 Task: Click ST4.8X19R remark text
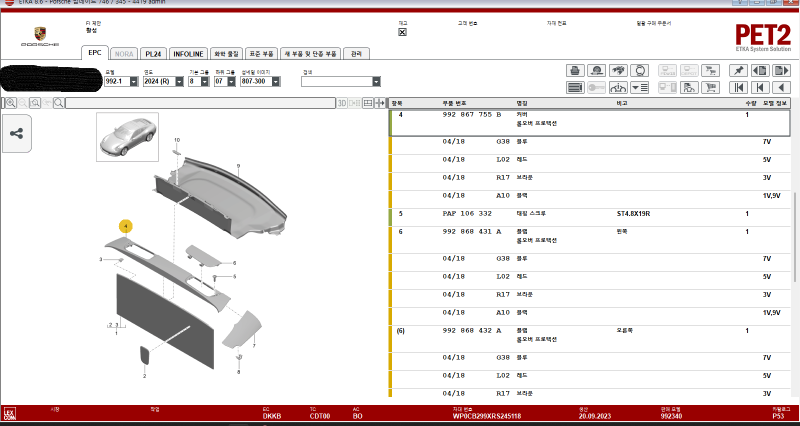(633, 214)
